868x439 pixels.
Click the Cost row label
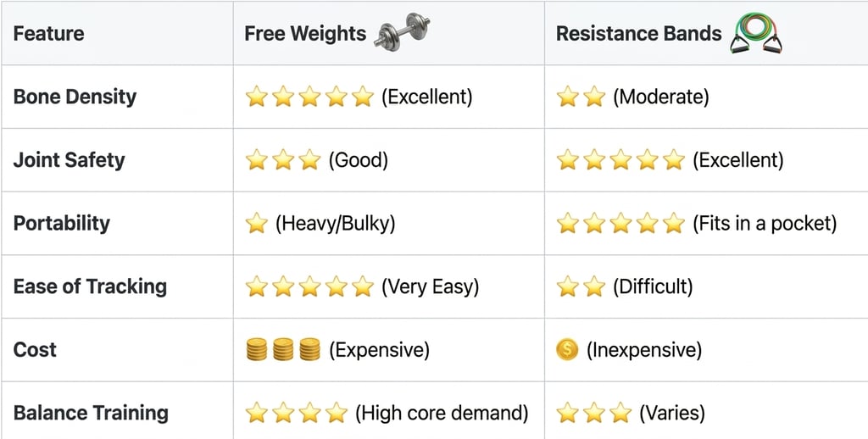pos(35,349)
